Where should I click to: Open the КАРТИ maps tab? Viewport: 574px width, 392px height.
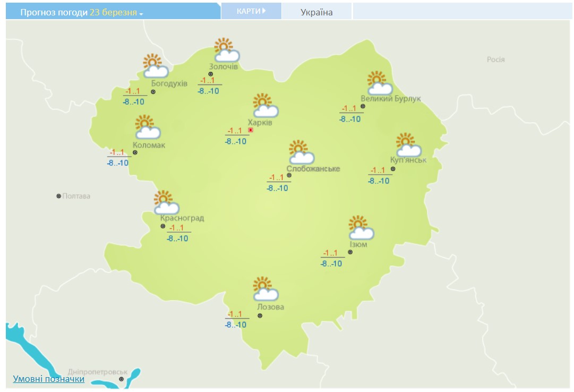pyautogui.click(x=251, y=11)
